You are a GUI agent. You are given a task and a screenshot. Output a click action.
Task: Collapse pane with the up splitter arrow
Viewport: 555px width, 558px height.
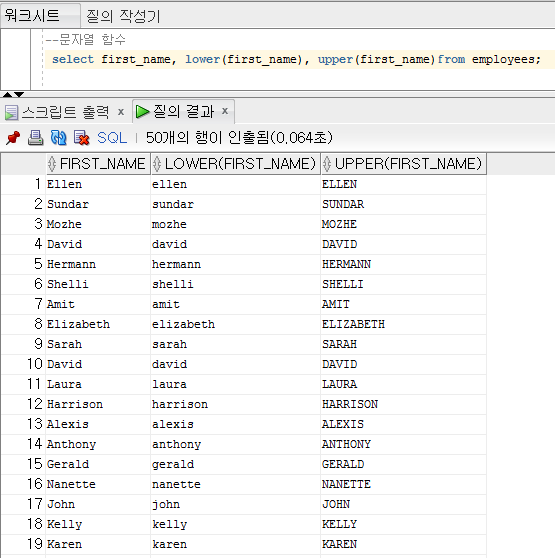[7, 94]
